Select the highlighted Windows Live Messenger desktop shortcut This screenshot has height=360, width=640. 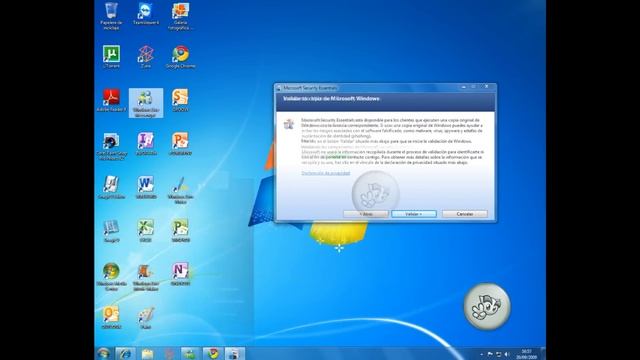coord(146,103)
